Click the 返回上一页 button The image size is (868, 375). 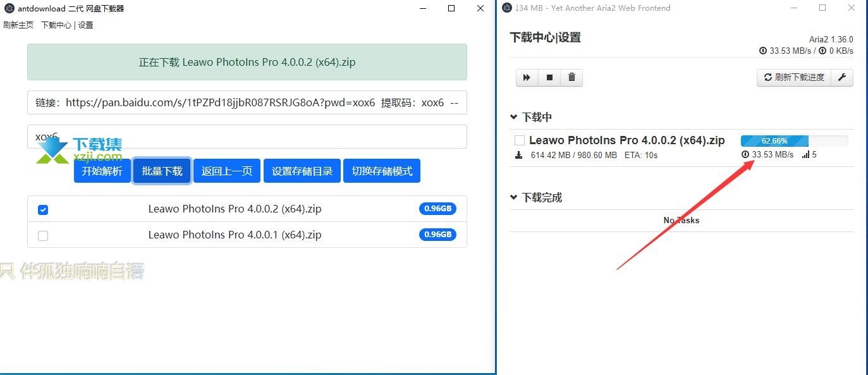227,171
